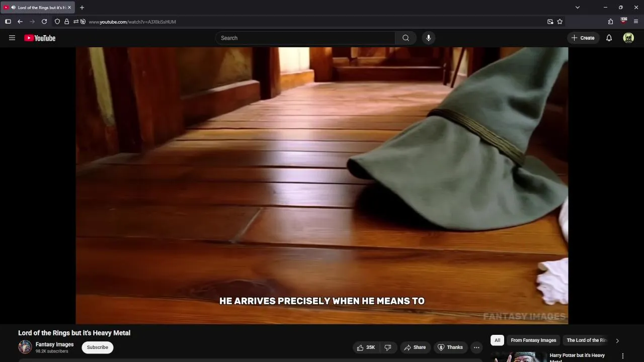
Task: Click the video title text
Action: [74, 333]
